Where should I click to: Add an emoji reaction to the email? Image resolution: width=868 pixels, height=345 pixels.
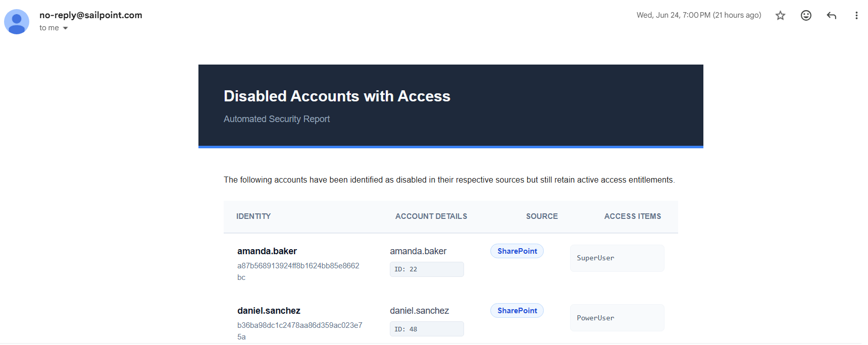coord(806,16)
